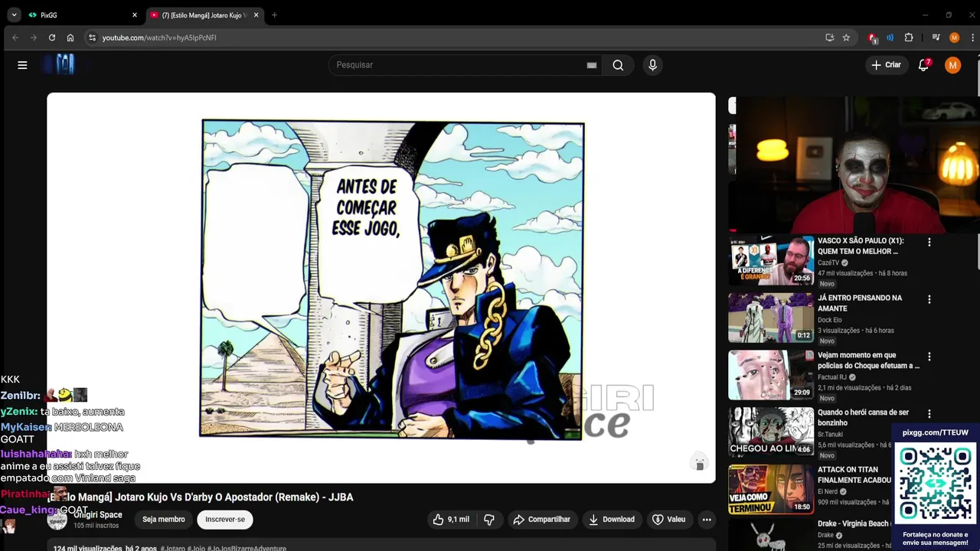Install app icon in address bar

coord(829,37)
